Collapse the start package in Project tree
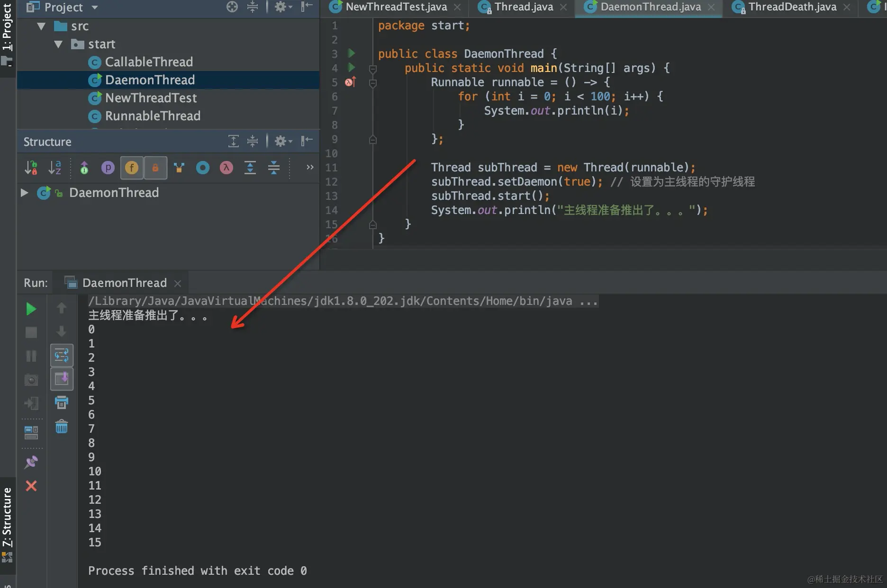This screenshot has height=588, width=887. (59, 44)
